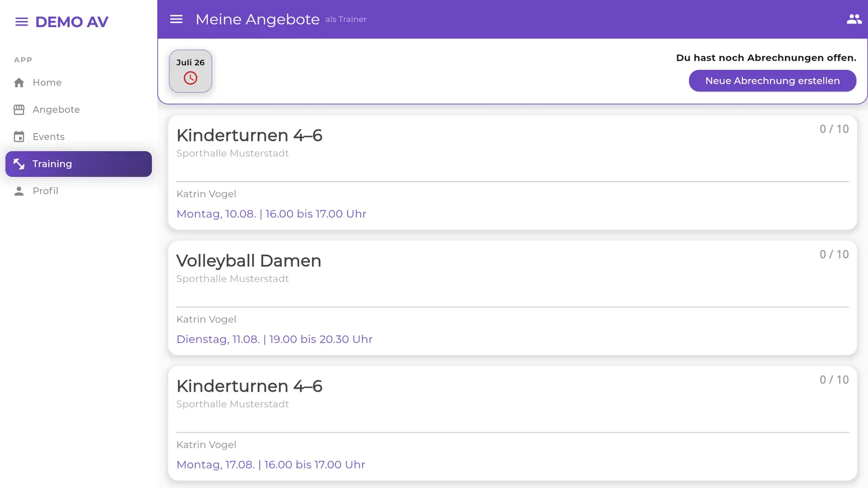The height and width of the screenshot is (488, 868).
Task: Click Montag, 10.08. | 16.00 bis 17.00 Uhr
Action: pyautogui.click(x=271, y=214)
